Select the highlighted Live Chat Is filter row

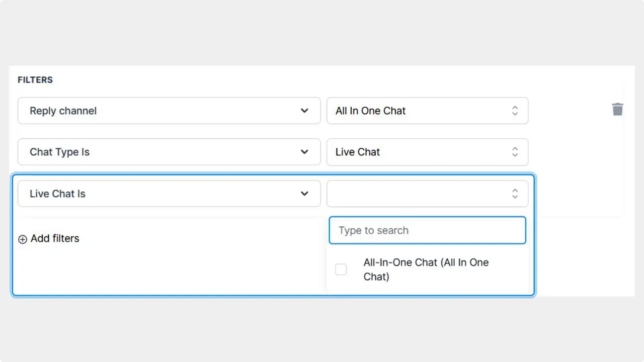coord(169,194)
